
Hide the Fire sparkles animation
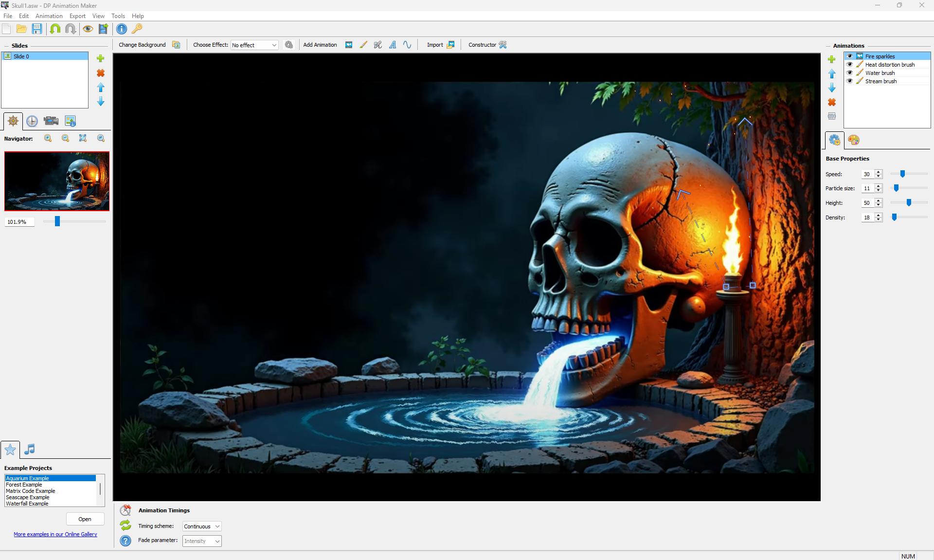850,56
